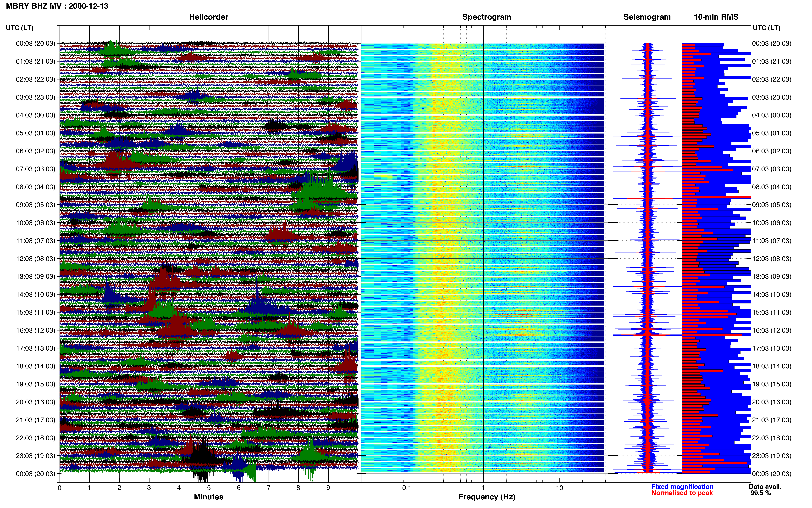812x508 pixels.
Task: Click right-side time label '20:03 (16:03)'
Action: [x=771, y=402]
